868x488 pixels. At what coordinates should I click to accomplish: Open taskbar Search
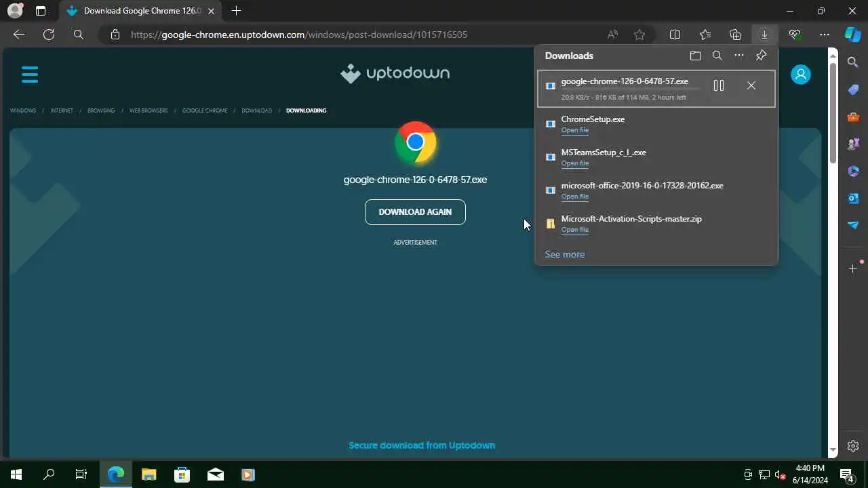point(49,474)
